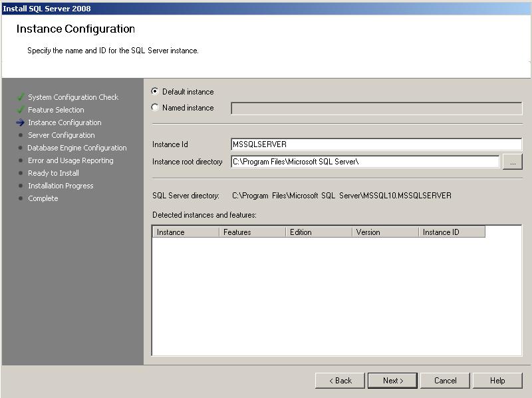Screen dimensions: 532x398
Task: Click the Server Configuration step
Action: tap(61, 135)
